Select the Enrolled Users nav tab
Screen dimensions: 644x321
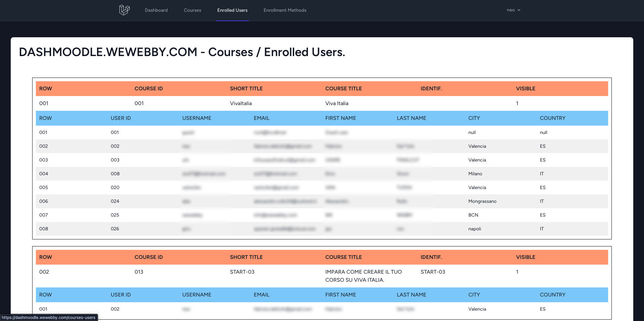(232, 10)
